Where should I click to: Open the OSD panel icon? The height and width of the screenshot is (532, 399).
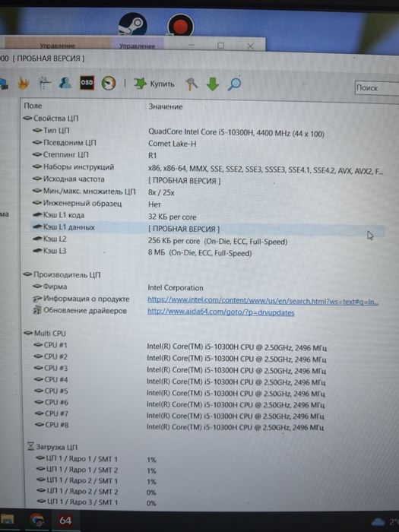[x=87, y=83]
